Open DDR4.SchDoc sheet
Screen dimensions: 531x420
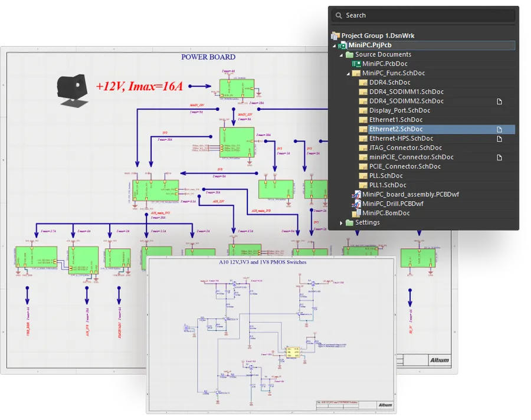390,83
